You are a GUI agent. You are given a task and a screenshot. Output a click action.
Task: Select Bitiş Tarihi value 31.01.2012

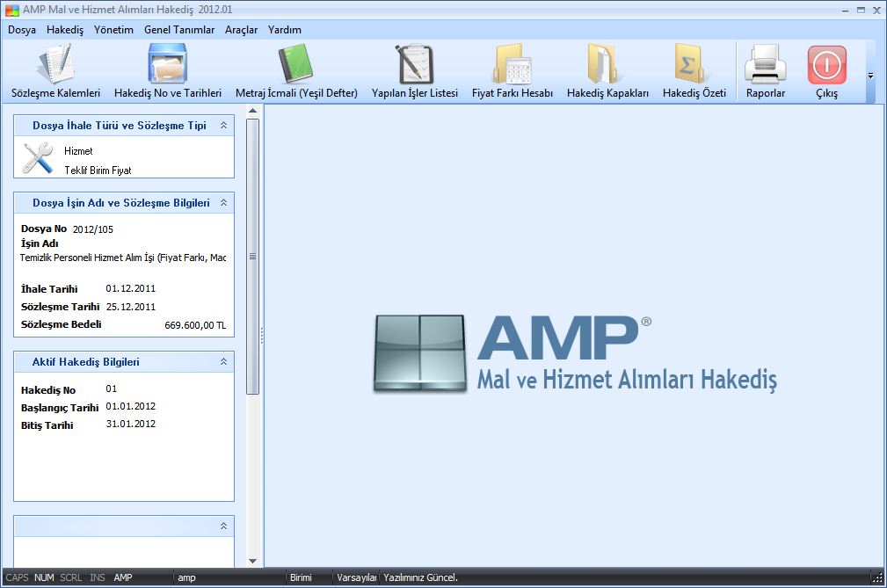click(131, 424)
